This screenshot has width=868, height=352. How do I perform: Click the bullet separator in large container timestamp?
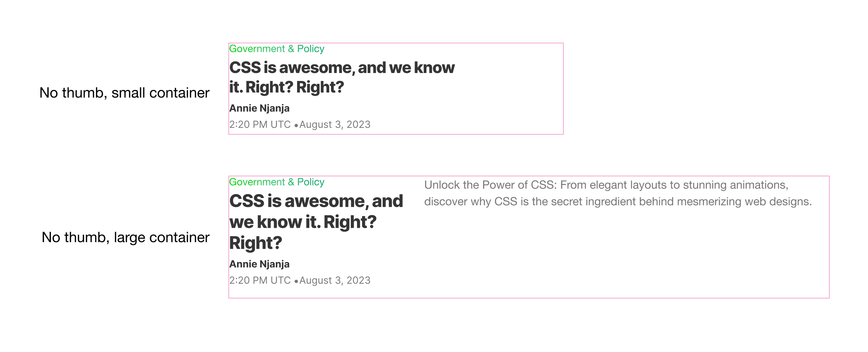[296, 281]
